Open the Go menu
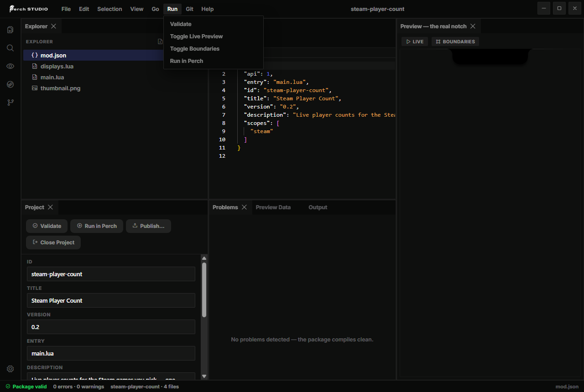584x392 pixels. (x=155, y=9)
